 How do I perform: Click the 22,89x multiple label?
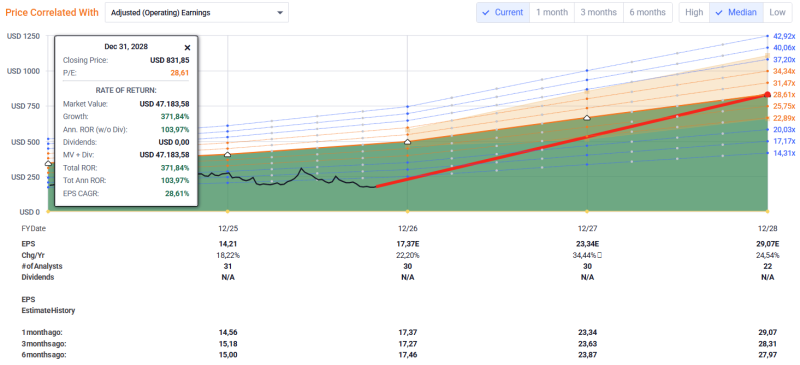click(x=784, y=118)
